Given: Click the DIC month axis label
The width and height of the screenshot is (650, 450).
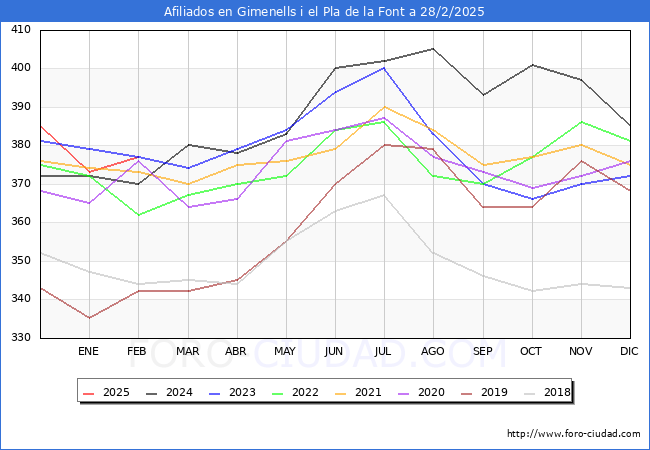Looking at the screenshot, I should (629, 351).
